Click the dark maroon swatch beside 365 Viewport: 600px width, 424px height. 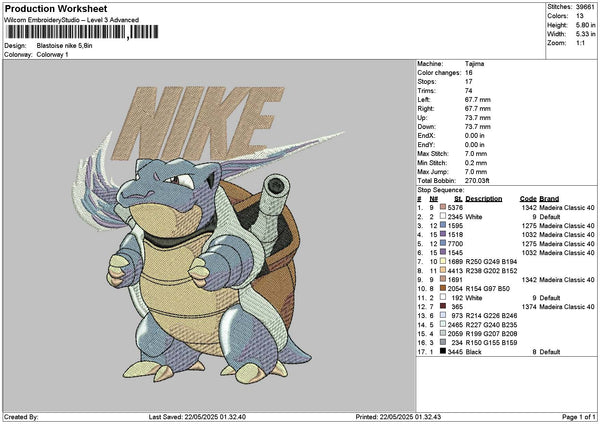[x=443, y=306]
